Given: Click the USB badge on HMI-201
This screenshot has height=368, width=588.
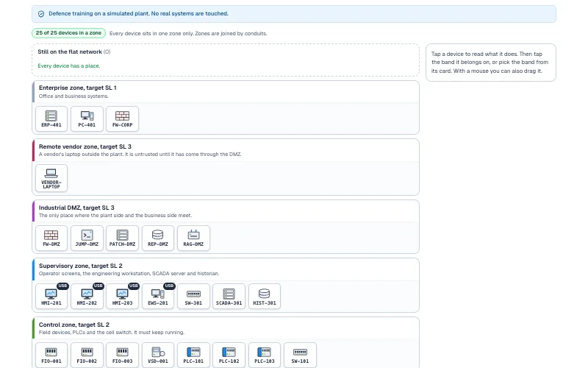Looking at the screenshot, I should [x=62, y=286].
